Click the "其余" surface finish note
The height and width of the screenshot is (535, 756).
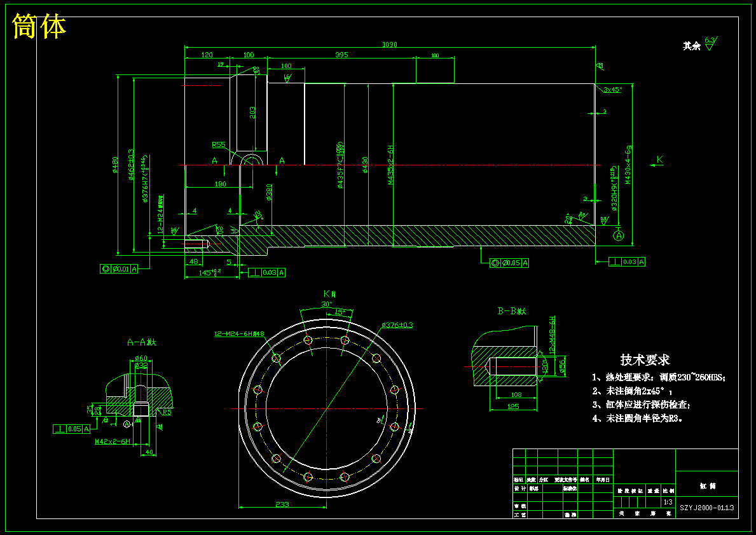pos(691,46)
